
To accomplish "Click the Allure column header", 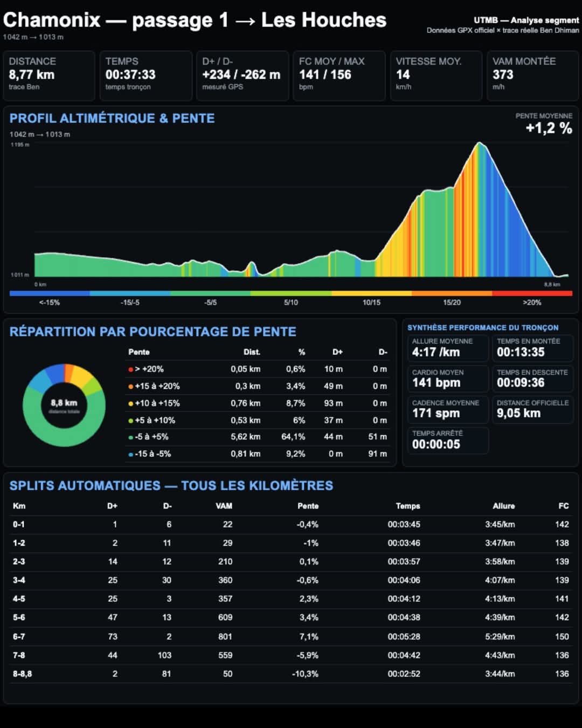I will click(503, 506).
